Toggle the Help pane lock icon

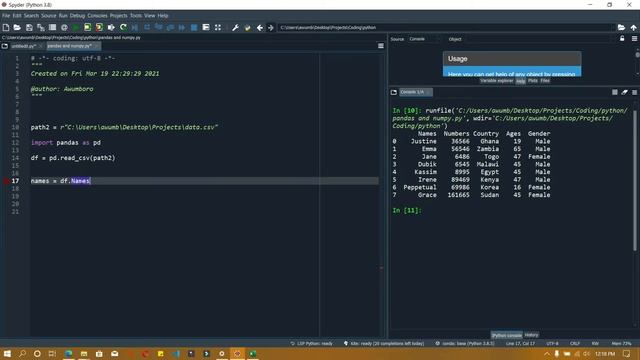(622, 39)
